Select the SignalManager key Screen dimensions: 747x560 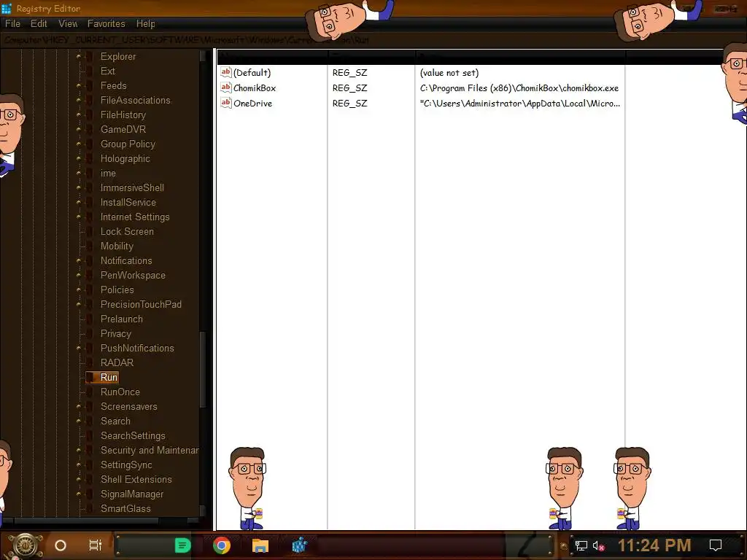[132, 494]
